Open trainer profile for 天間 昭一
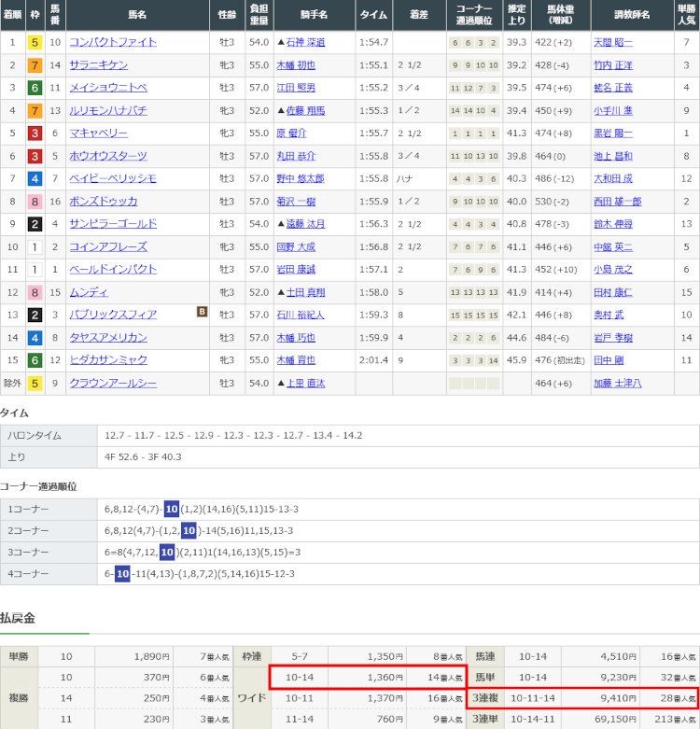The image size is (700, 729). click(612, 42)
